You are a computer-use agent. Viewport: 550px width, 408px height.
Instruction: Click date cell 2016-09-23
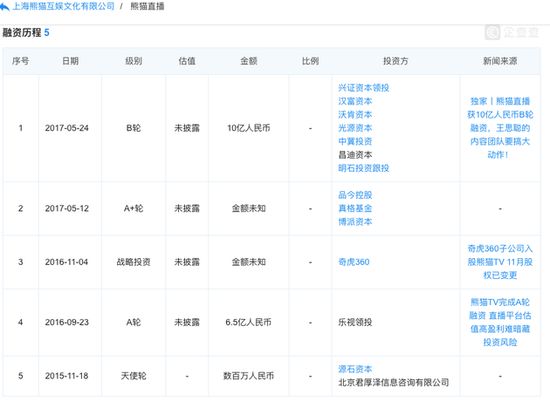pyautogui.click(x=67, y=322)
